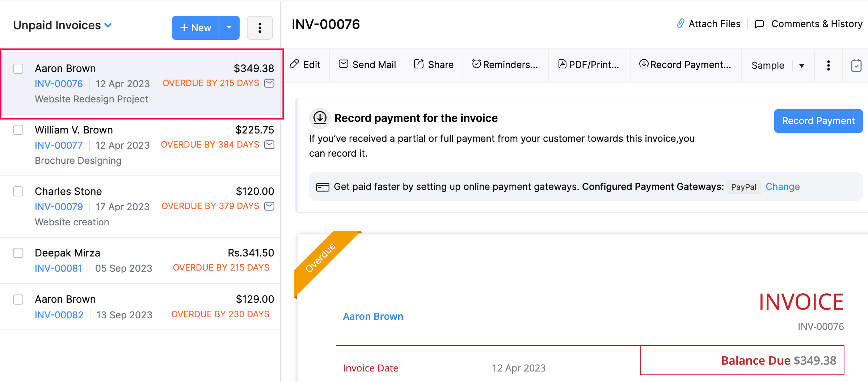Open Record Payment... toolbar option
This screenshot has width=868, height=382.
pyautogui.click(x=685, y=65)
